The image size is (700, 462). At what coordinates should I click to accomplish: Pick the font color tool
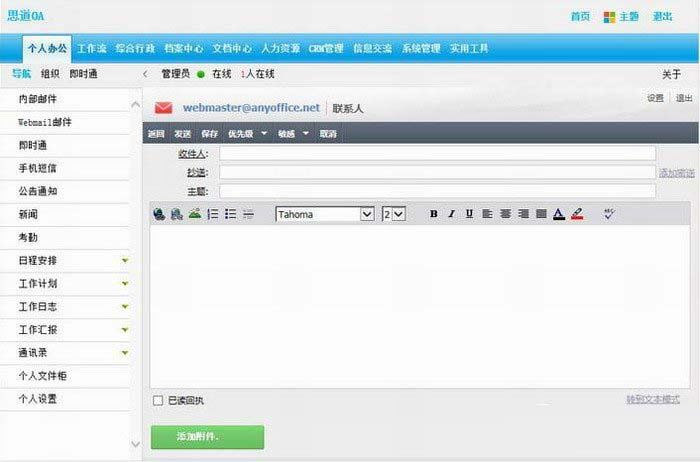point(559,214)
